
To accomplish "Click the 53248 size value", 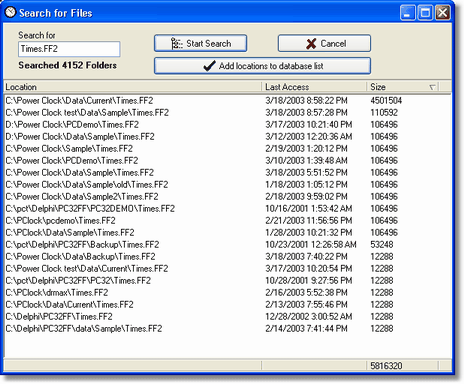I will coord(382,245).
